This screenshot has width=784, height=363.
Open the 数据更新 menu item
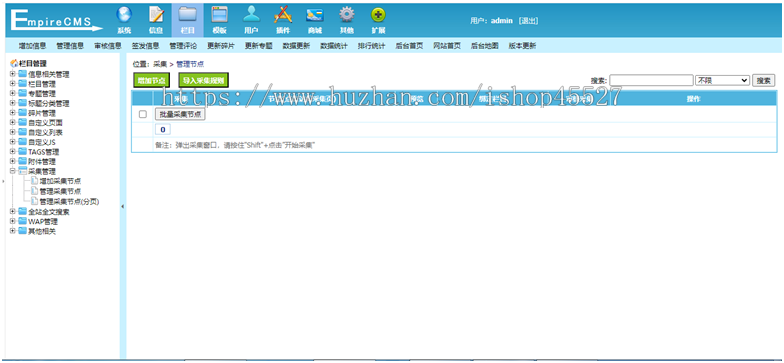pyautogui.click(x=296, y=46)
